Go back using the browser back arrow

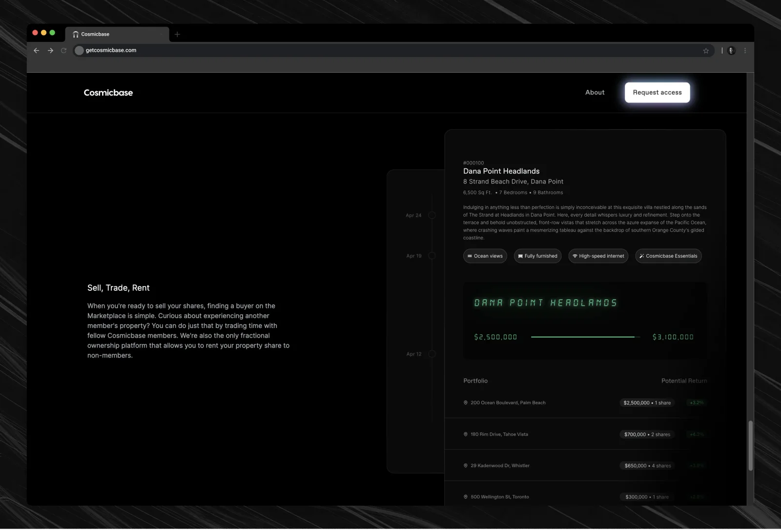(37, 51)
